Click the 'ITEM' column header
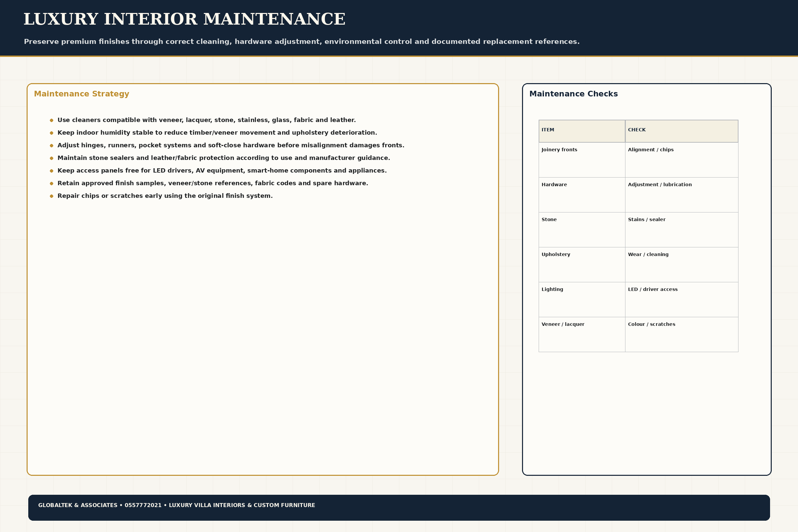Viewport: 798px width, 532px height. pyautogui.click(x=582, y=131)
